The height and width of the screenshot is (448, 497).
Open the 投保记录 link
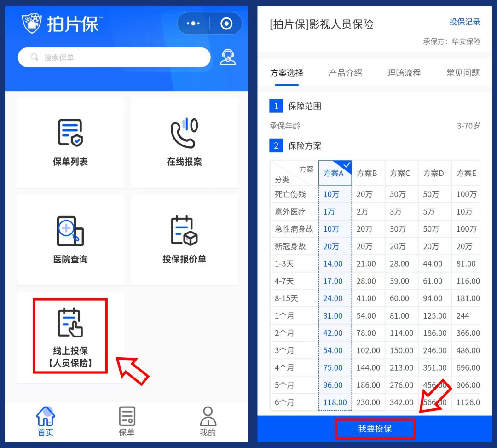(x=465, y=22)
